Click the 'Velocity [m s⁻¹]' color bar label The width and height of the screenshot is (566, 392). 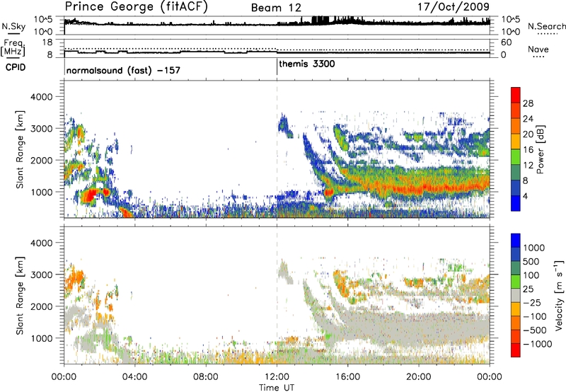(x=559, y=295)
